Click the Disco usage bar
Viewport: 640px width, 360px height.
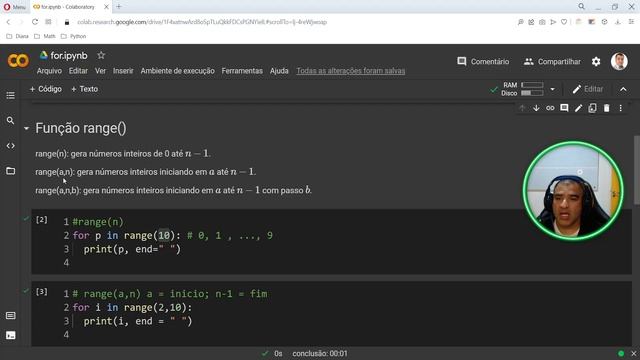pyautogui.click(x=532, y=93)
